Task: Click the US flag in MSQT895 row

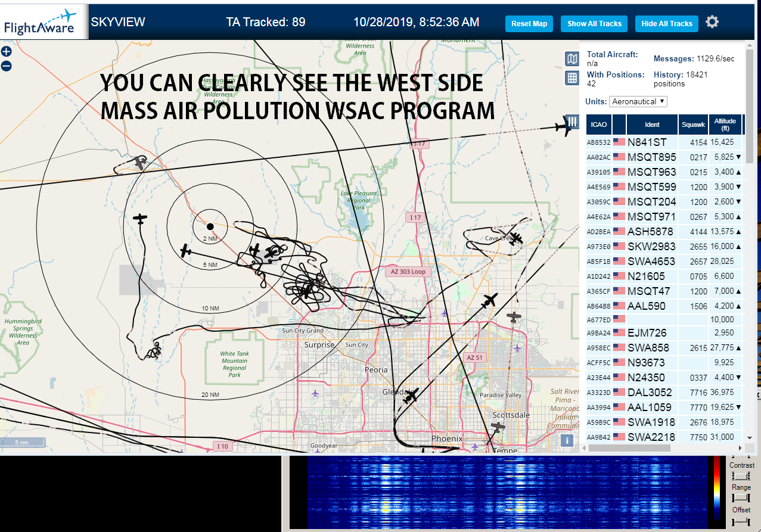Action: tap(619, 157)
